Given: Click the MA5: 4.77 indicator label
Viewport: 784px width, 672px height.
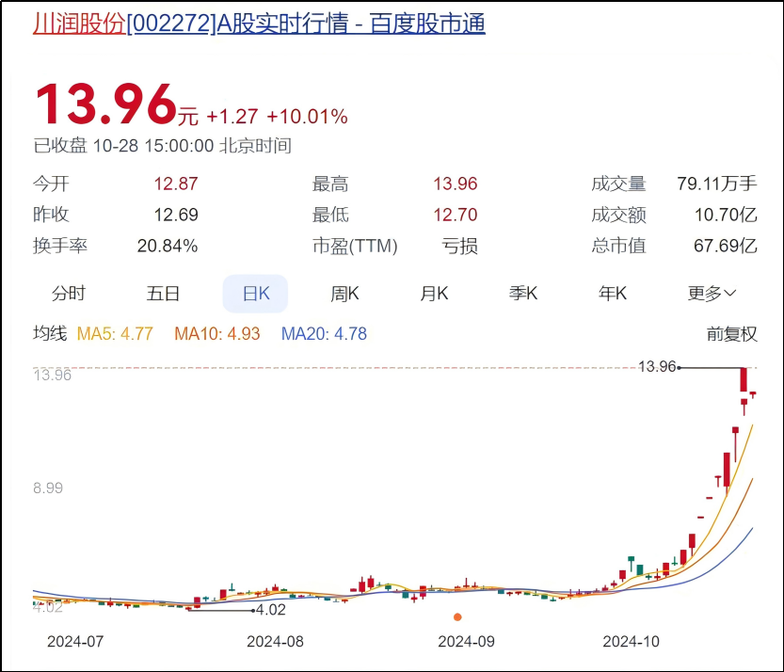Looking at the screenshot, I should click(x=115, y=333).
